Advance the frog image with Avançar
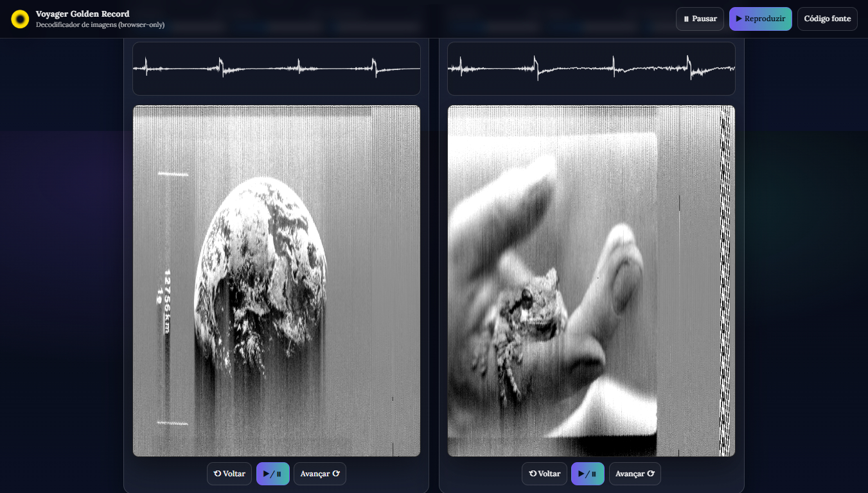The height and width of the screenshot is (493, 868). (634, 474)
